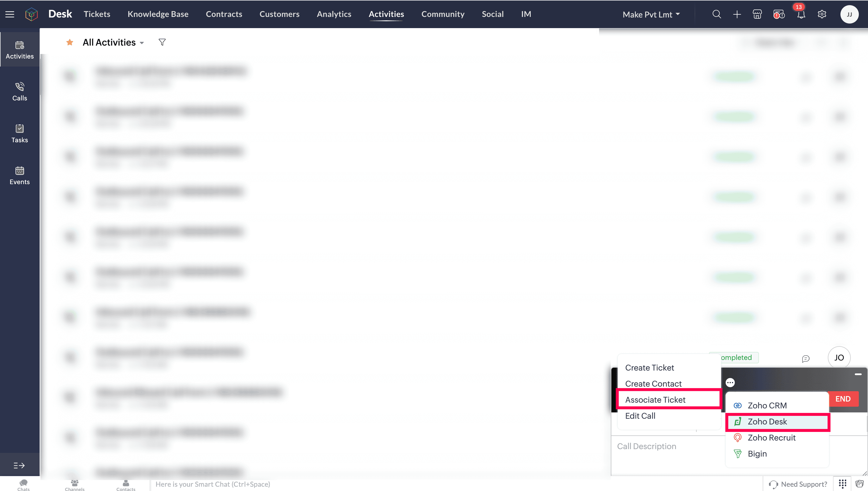Click the search magnifier icon

716,14
